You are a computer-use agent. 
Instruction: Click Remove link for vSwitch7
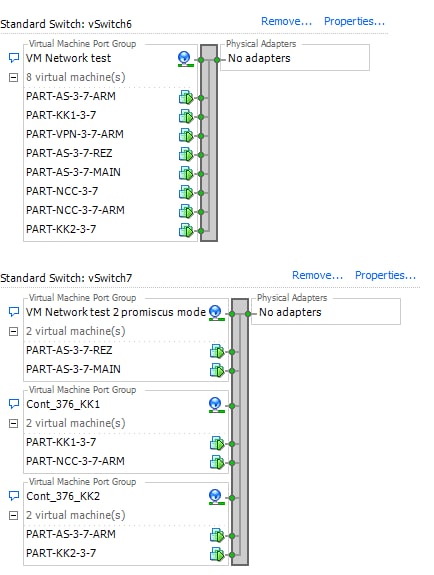point(317,275)
